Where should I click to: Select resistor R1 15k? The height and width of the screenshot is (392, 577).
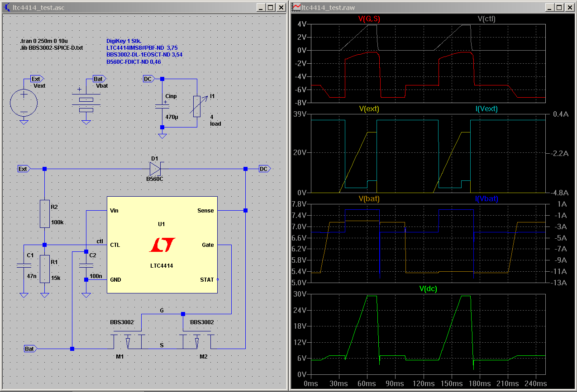tap(44, 269)
